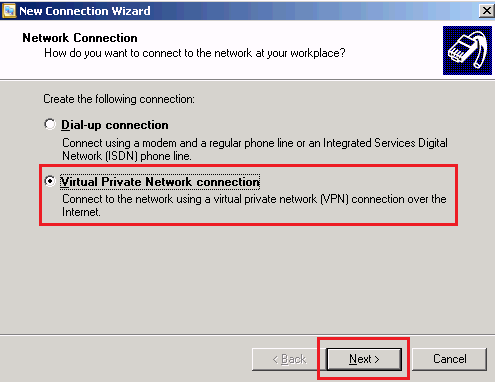This screenshot has width=495, height=382.
Task: Click the Network (ISDN) phone line text
Action: (127, 156)
